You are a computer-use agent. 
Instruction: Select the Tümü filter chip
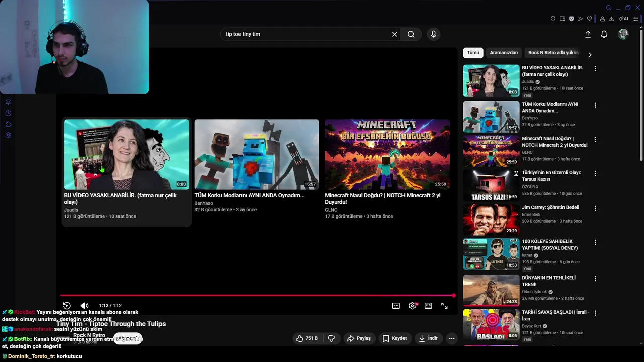click(x=473, y=53)
